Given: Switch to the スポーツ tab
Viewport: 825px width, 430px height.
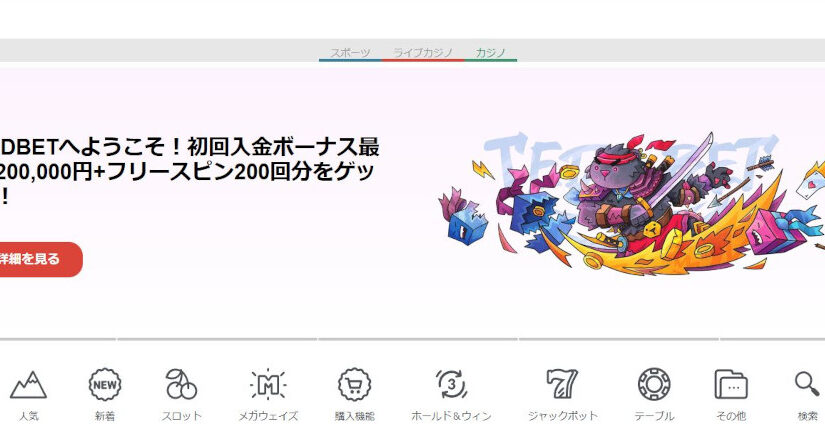Looking at the screenshot, I should (351, 52).
